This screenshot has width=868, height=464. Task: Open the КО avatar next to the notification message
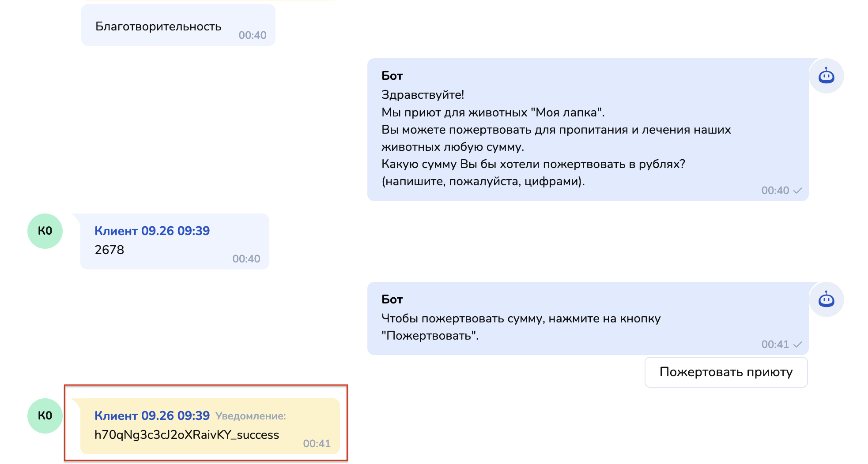coord(45,416)
